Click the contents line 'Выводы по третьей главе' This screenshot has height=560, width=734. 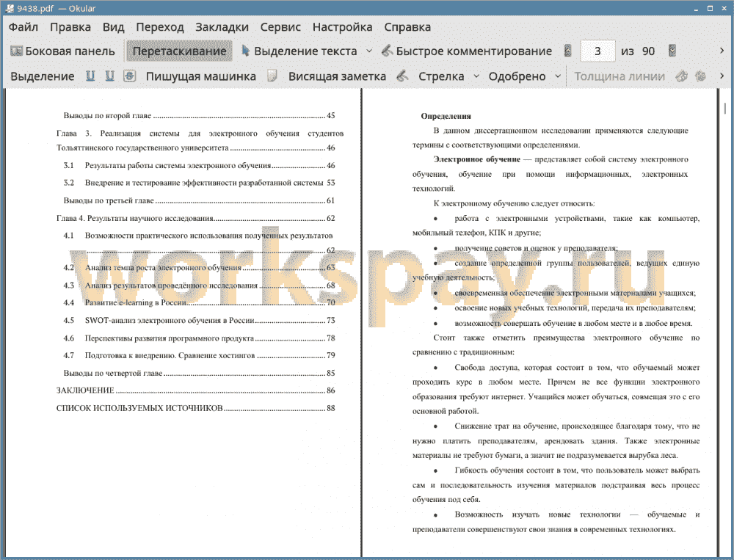200,201
